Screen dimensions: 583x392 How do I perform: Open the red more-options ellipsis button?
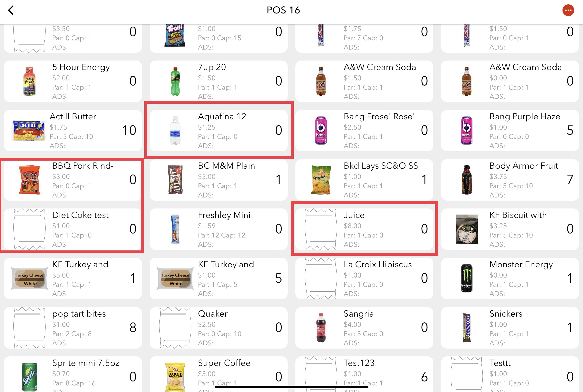pyautogui.click(x=568, y=10)
